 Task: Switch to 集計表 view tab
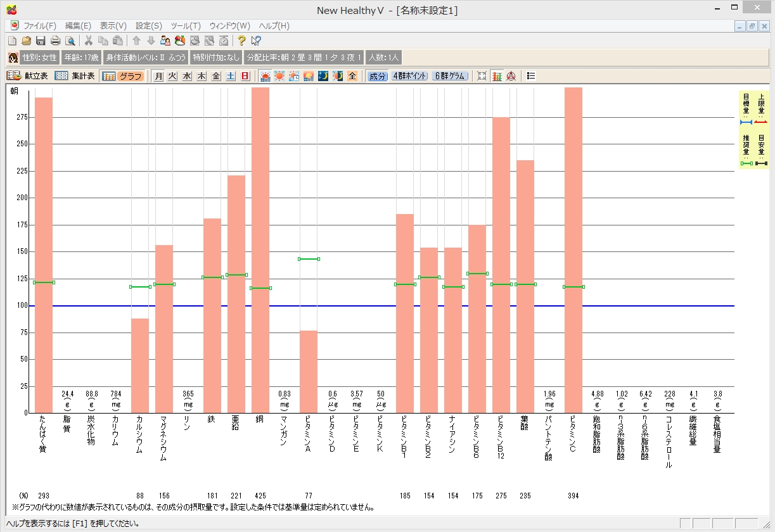click(x=75, y=76)
